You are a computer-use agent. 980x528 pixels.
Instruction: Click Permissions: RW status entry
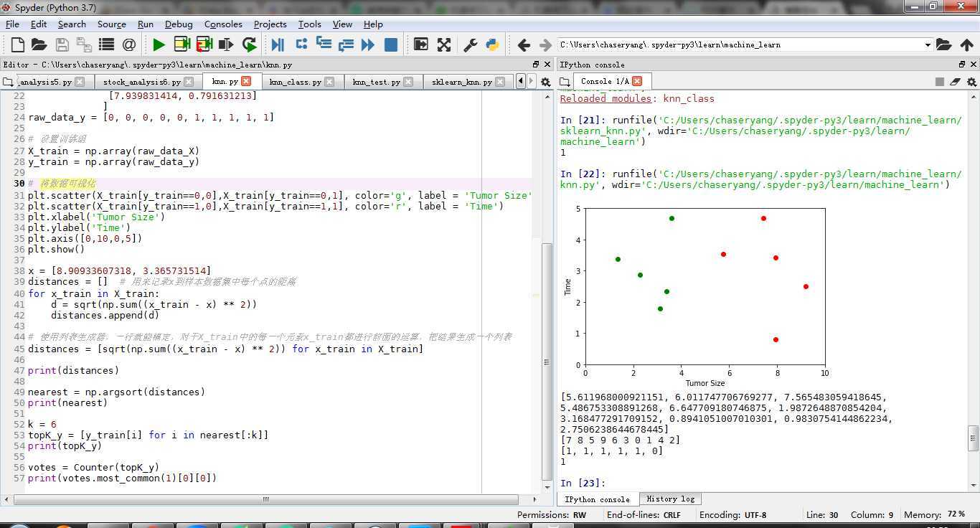click(x=552, y=514)
